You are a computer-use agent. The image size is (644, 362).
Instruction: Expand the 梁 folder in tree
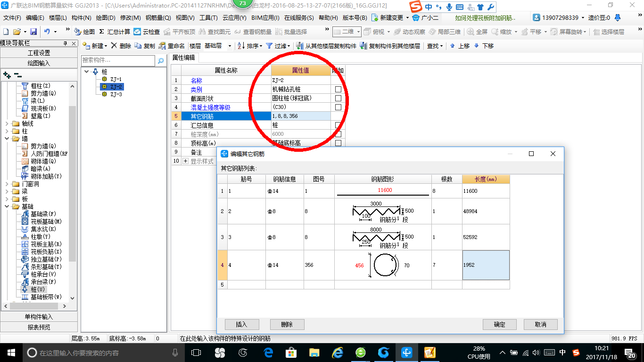(x=7, y=191)
